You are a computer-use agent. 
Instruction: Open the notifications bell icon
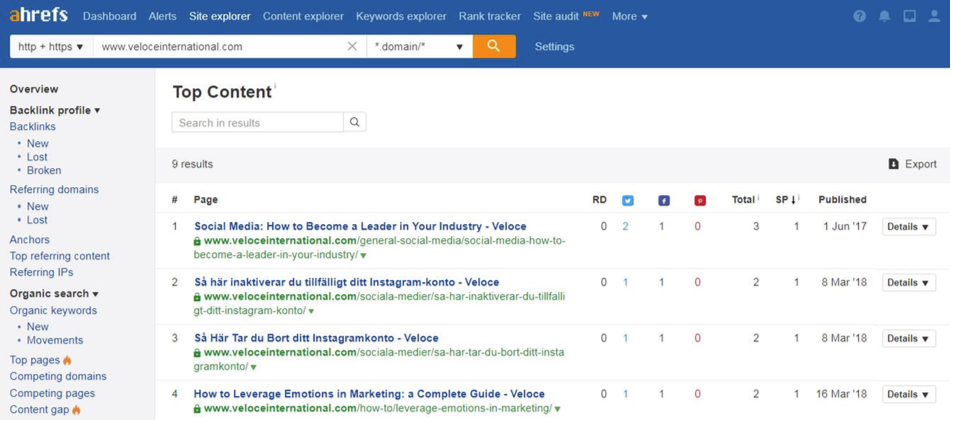(884, 16)
